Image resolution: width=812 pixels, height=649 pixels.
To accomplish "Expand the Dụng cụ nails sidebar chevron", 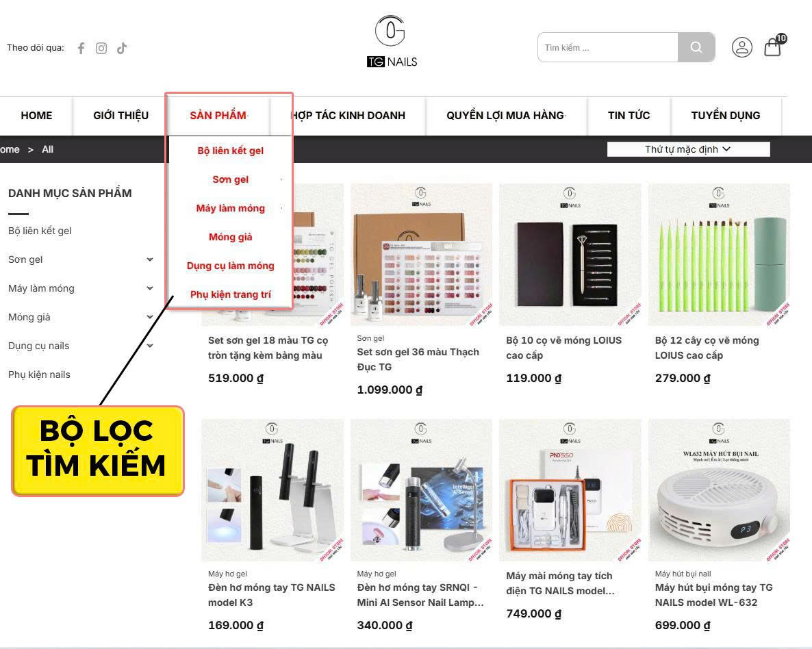I will pyautogui.click(x=150, y=346).
